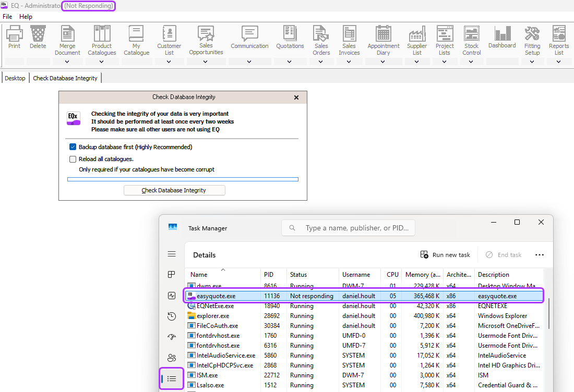The height and width of the screenshot is (392, 574).
Task: Click the Task Manager vertical scrollbar
Action: pos(548,313)
